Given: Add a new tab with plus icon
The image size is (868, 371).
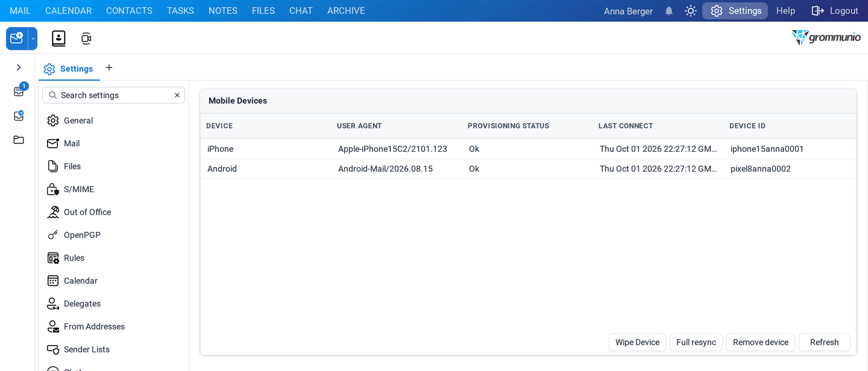Looking at the screenshot, I should 109,67.
